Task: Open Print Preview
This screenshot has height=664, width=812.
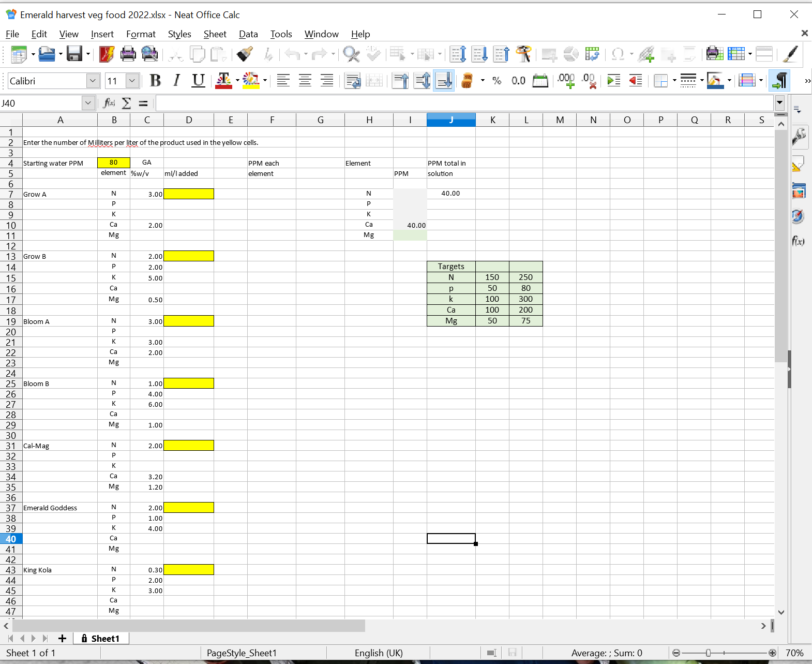Action: point(149,54)
